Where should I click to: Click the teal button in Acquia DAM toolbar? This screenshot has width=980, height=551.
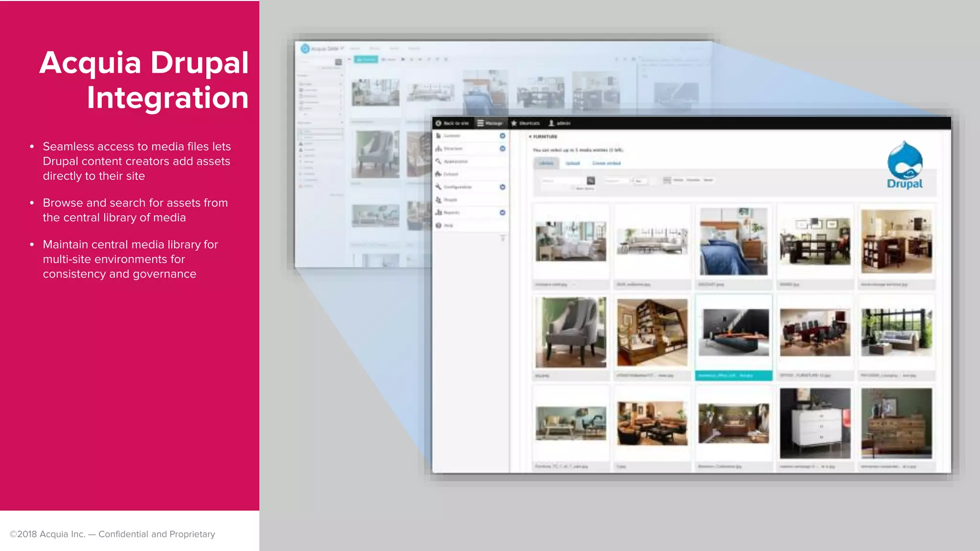coord(366,59)
